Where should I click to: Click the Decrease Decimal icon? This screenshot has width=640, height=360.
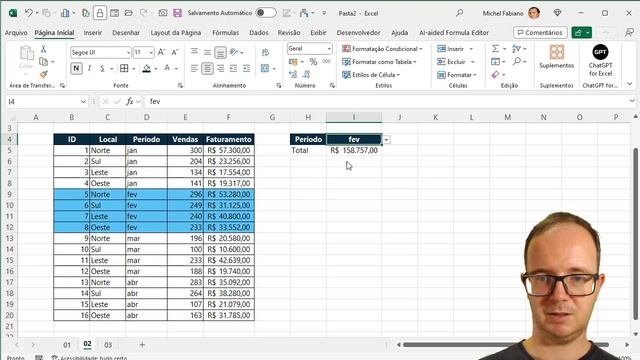point(307,74)
